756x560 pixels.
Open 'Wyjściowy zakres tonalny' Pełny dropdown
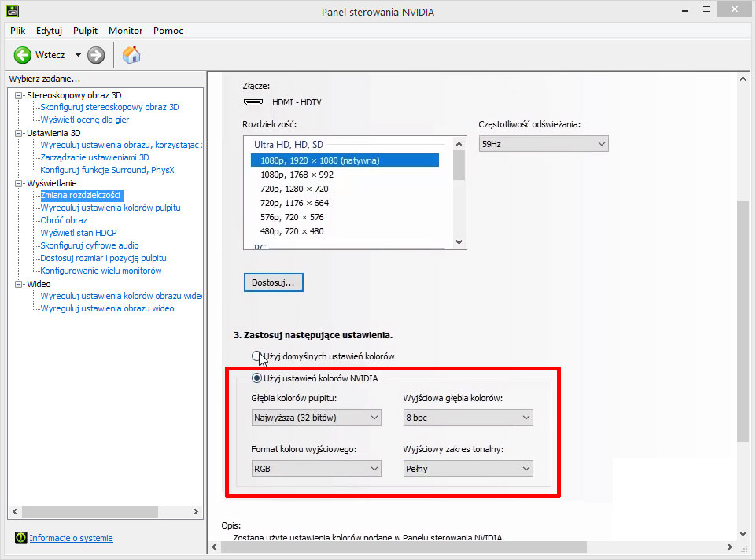pos(467,469)
